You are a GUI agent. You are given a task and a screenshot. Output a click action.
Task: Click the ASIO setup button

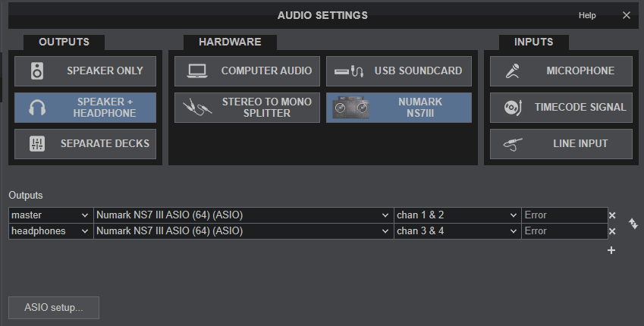[53, 308]
